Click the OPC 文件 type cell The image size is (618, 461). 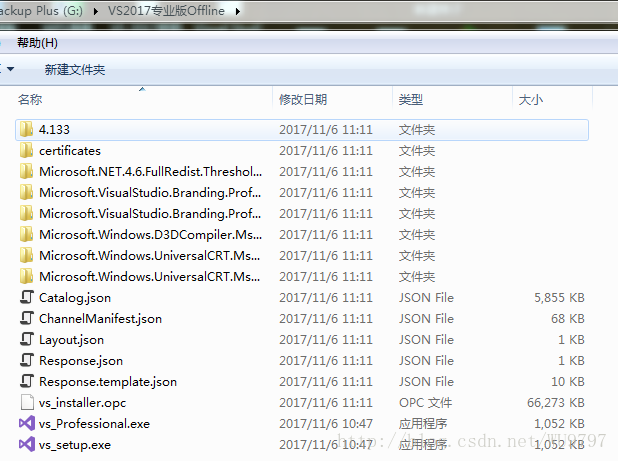pos(425,403)
